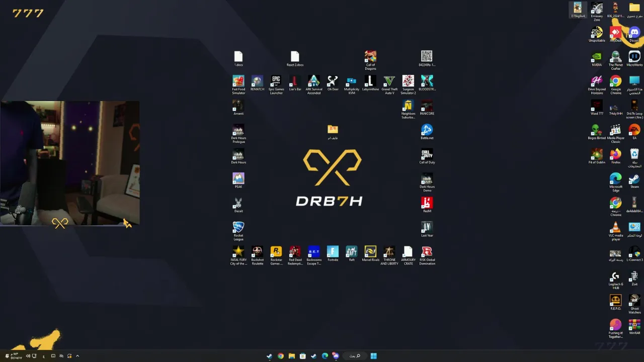Launch Media Player Classic
The image size is (644, 362).
pyautogui.click(x=615, y=134)
